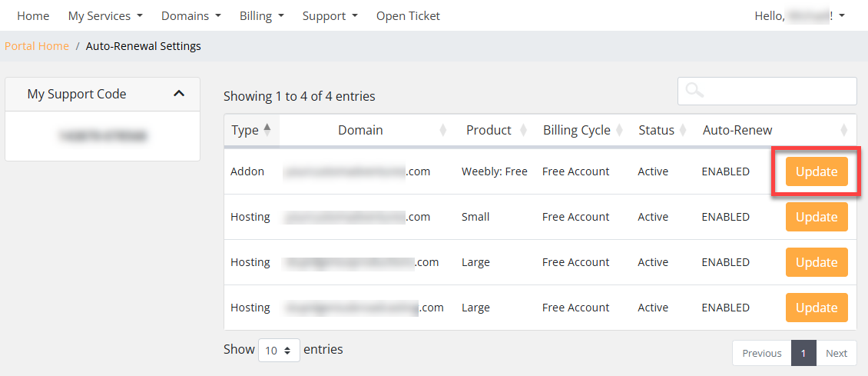Select the Weebly: Free product cell
Viewport: 868px width, 376px height.
(495, 171)
